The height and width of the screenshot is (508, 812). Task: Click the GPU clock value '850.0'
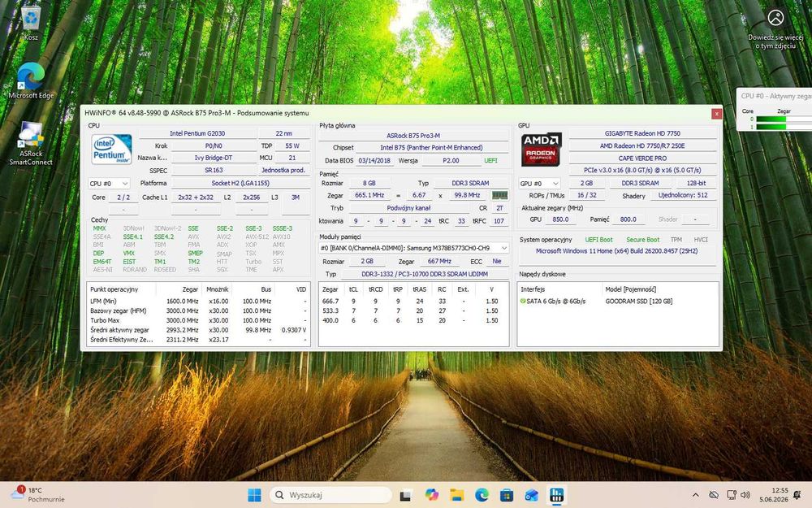coord(560,219)
